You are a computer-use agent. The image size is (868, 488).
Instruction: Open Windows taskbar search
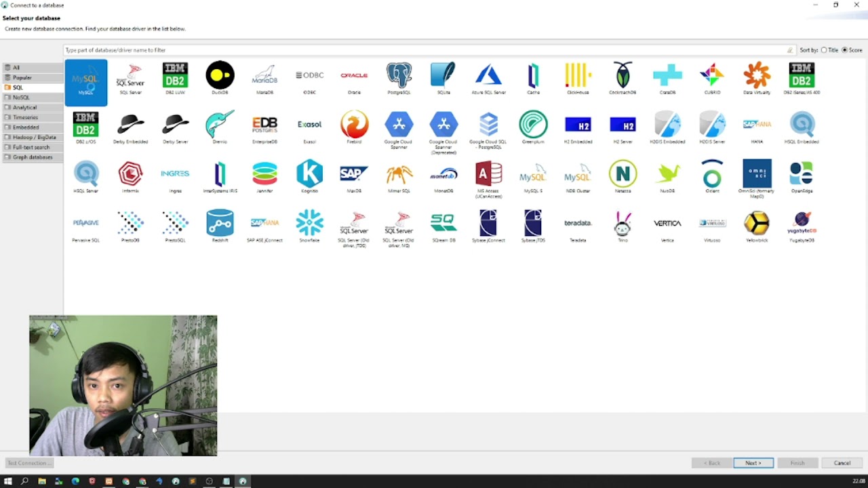tap(25, 481)
